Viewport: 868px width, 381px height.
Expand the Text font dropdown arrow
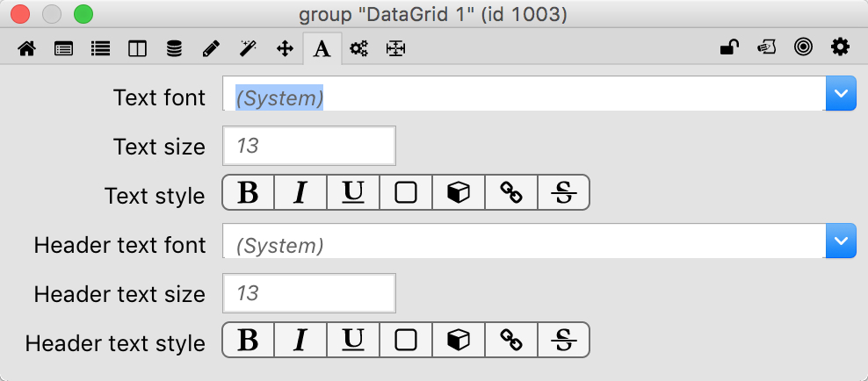pos(841,93)
